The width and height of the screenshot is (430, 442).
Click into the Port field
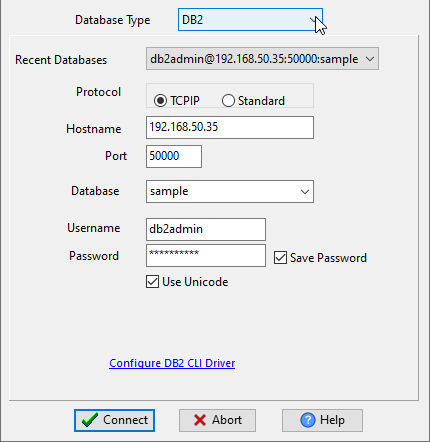click(x=174, y=156)
